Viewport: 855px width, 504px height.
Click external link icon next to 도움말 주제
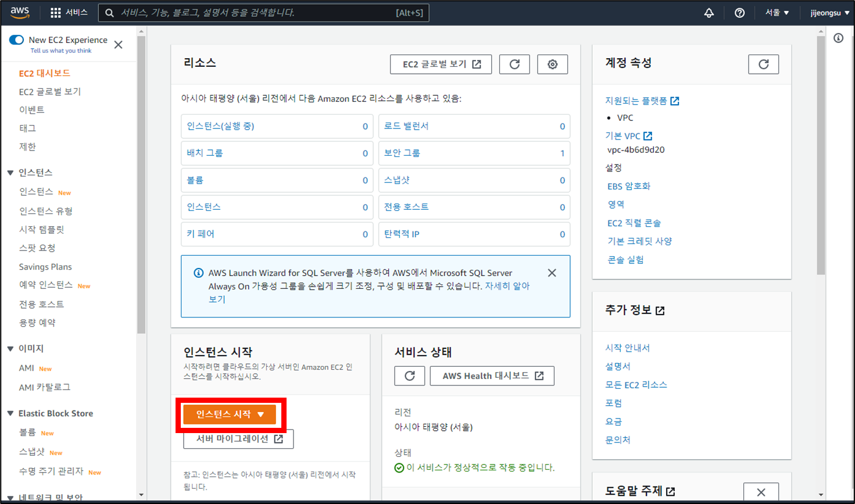pos(671,492)
